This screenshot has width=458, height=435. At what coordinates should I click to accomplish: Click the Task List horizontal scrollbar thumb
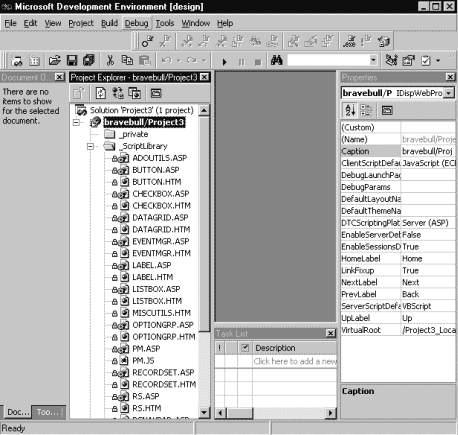click(x=239, y=413)
